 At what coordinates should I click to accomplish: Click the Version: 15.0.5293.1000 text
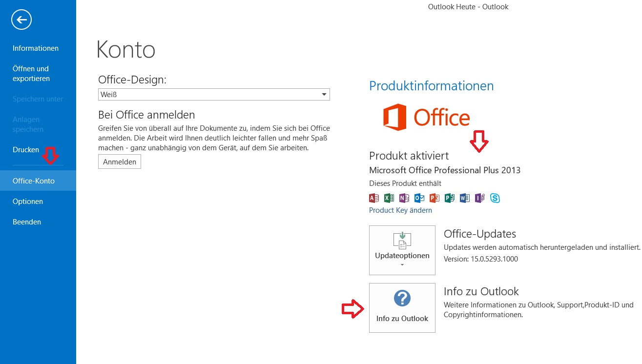tap(481, 259)
